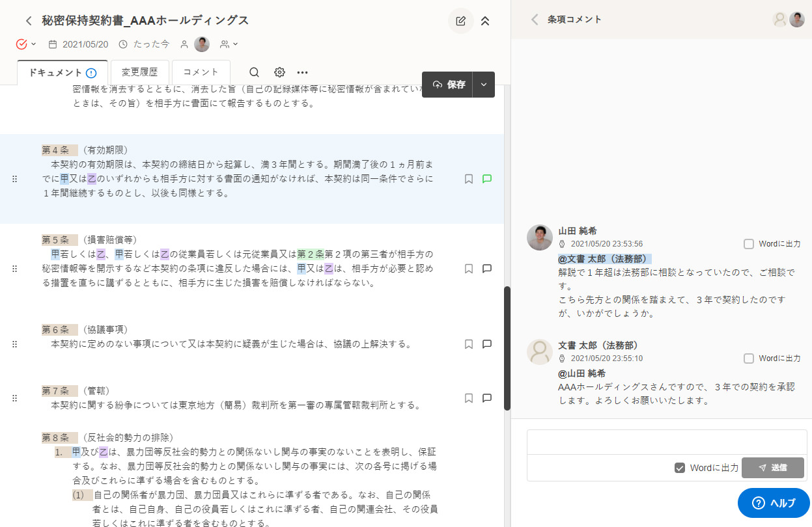812x527 pixels.
Task: Click the 保存 button
Action: pyautogui.click(x=447, y=85)
